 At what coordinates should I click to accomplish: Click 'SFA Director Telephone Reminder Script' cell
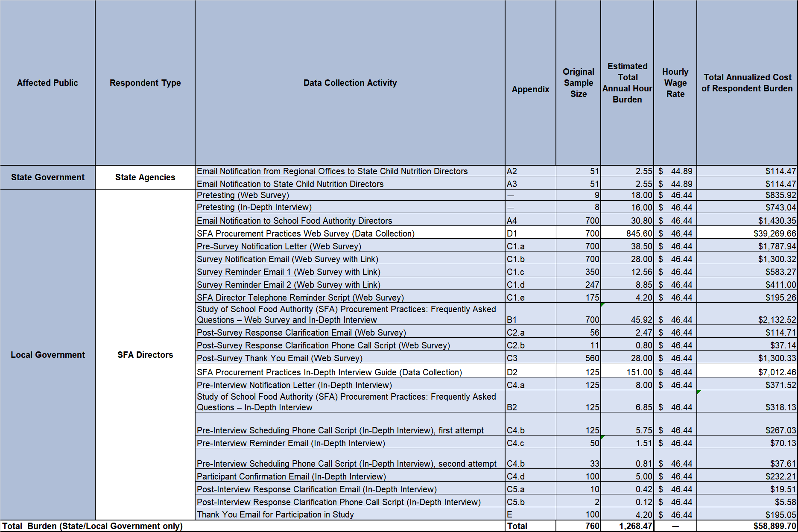pyautogui.click(x=350, y=297)
